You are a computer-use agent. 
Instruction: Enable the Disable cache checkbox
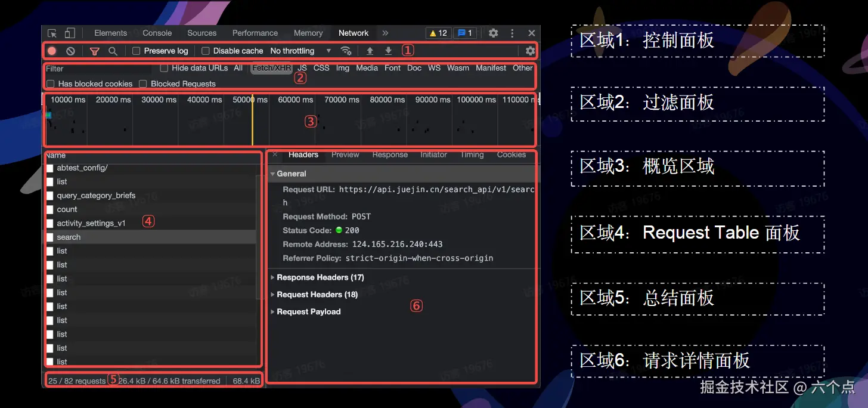pyautogui.click(x=206, y=51)
